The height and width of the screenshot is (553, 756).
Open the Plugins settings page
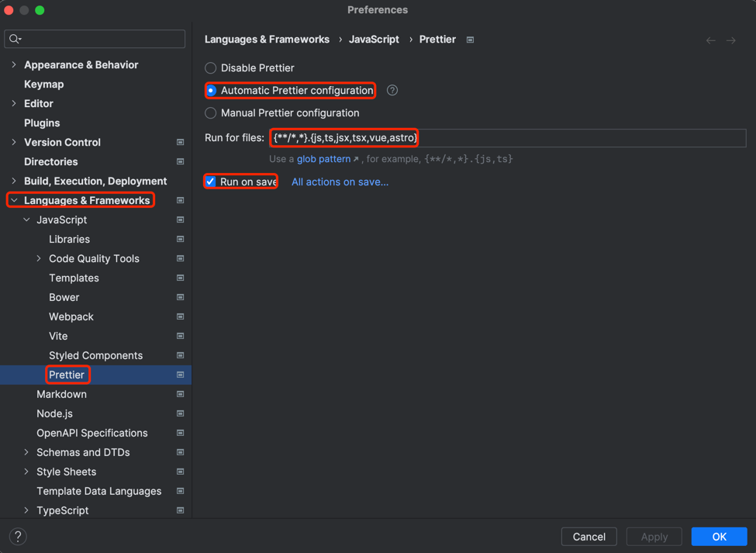pyautogui.click(x=42, y=123)
